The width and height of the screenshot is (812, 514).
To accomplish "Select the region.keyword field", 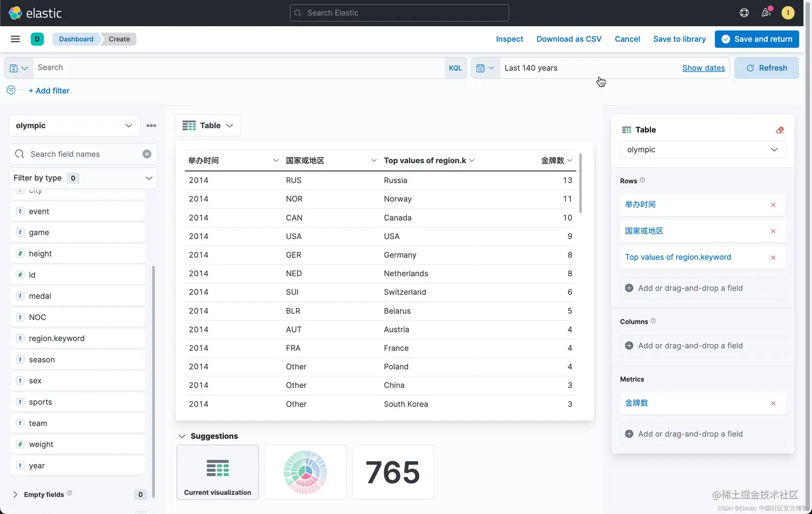I will (78, 338).
